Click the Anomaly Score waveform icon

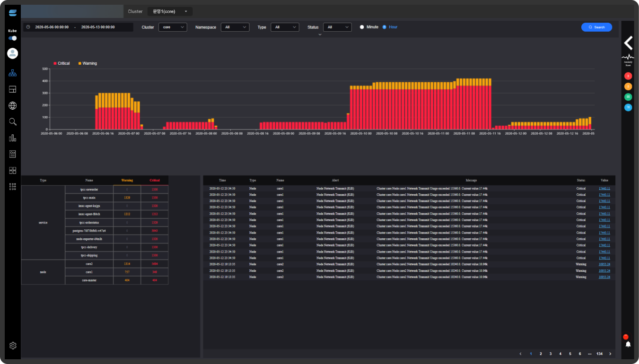point(628,57)
